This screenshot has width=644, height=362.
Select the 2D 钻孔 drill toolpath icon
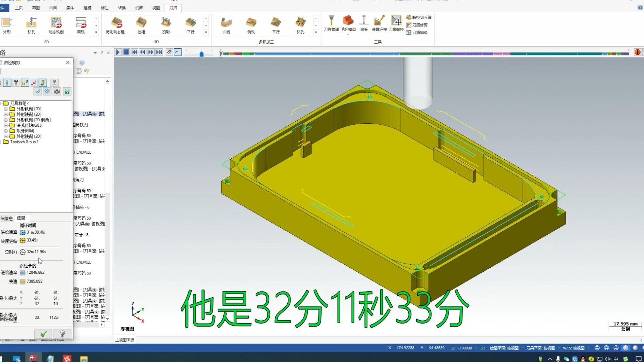tap(31, 26)
